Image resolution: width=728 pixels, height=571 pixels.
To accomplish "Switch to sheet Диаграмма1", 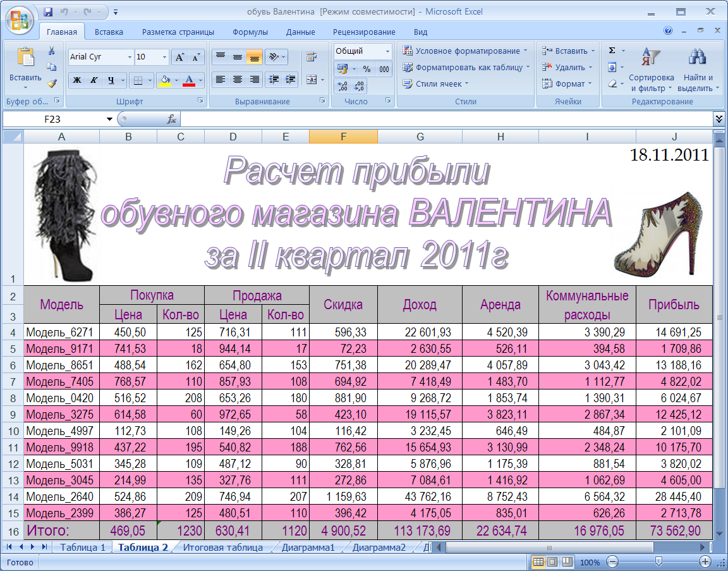I will pyautogui.click(x=308, y=548).
